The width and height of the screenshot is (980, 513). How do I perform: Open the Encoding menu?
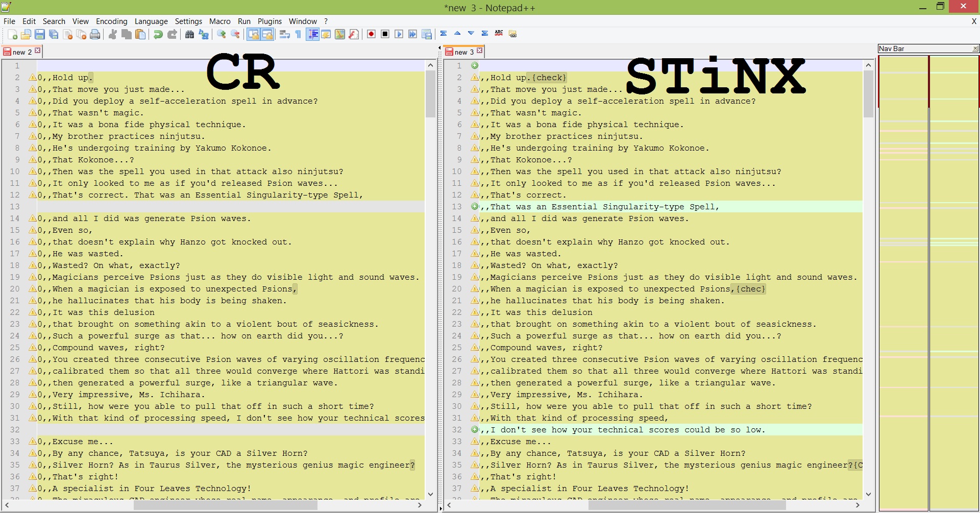point(112,21)
